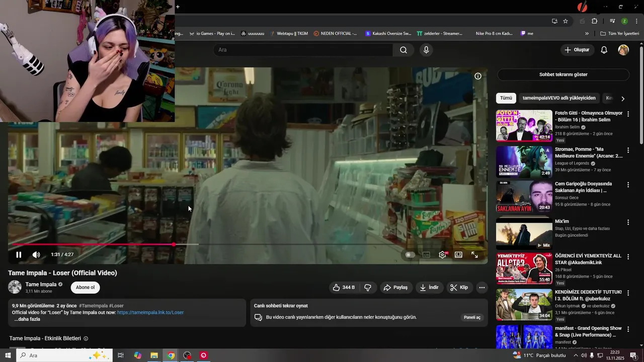Open options for Cem Garipoğlu video
644x362 pixels.
point(628,185)
